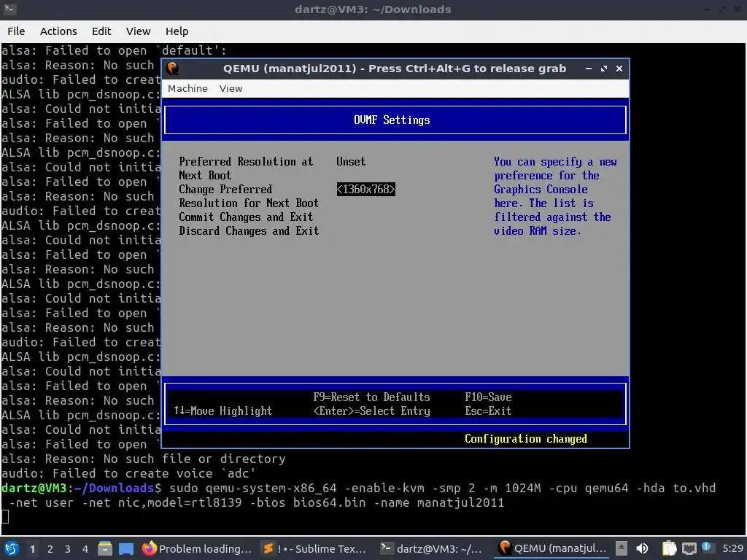Click the QEMU window title bar icon

(172, 69)
